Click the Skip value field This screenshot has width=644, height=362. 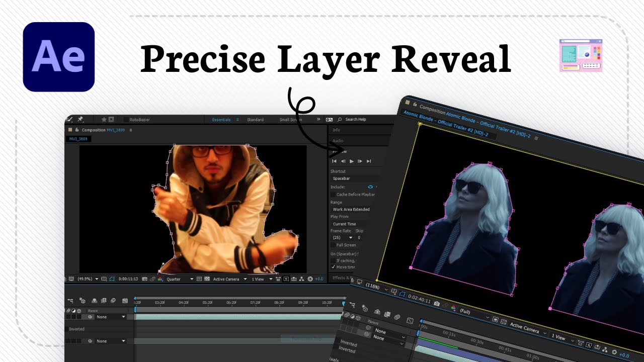pyautogui.click(x=359, y=237)
